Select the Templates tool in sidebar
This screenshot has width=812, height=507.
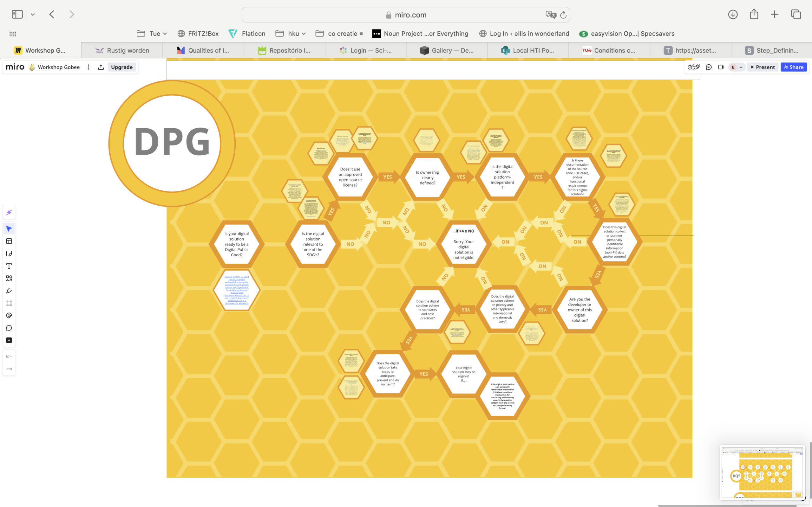9,241
